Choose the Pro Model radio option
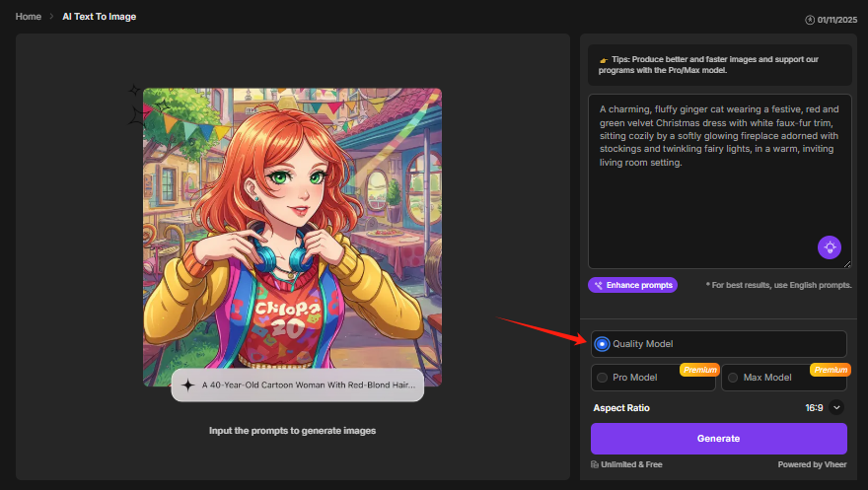This screenshot has height=490, width=868. tap(602, 378)
